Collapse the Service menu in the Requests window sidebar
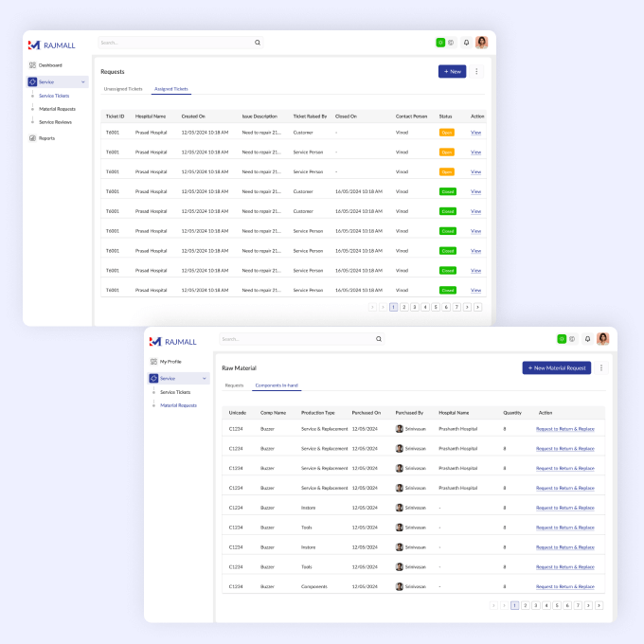Image resolution: width=644 pixels, height=644 pixels. click(82, 82)
